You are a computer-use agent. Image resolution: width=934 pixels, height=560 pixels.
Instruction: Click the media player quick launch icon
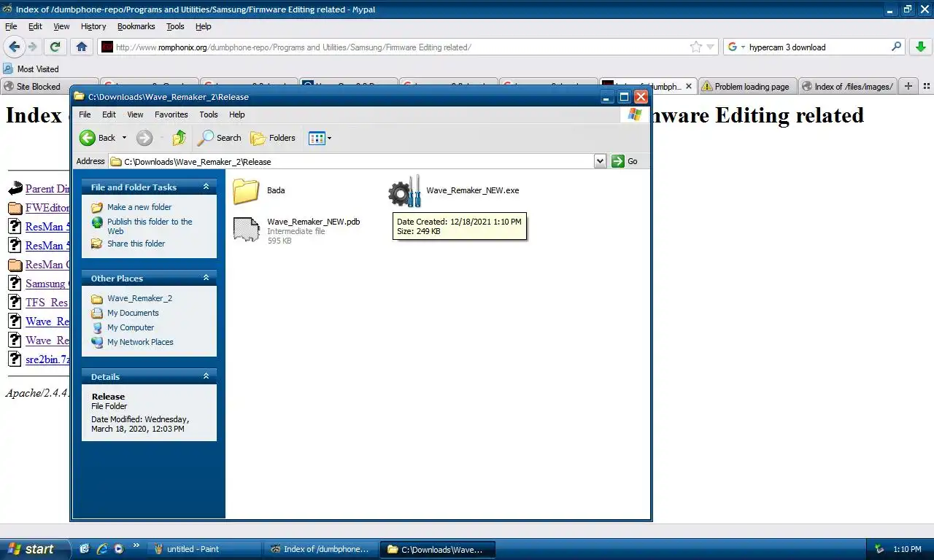tap(118, 549)
